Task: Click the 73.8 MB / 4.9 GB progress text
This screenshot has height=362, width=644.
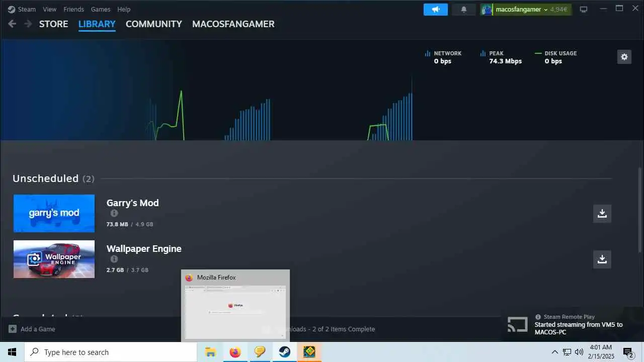Action: [x=130, y=224]
